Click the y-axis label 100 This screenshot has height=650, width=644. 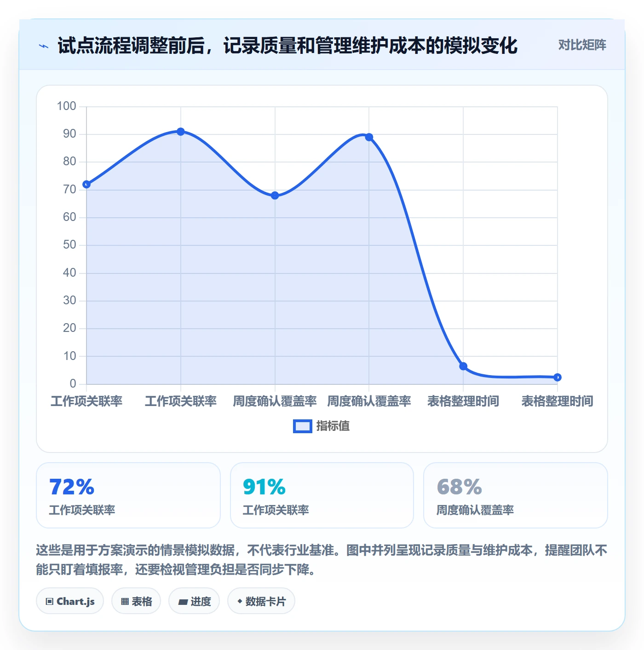pyautogui.click(x=66, y=106)
